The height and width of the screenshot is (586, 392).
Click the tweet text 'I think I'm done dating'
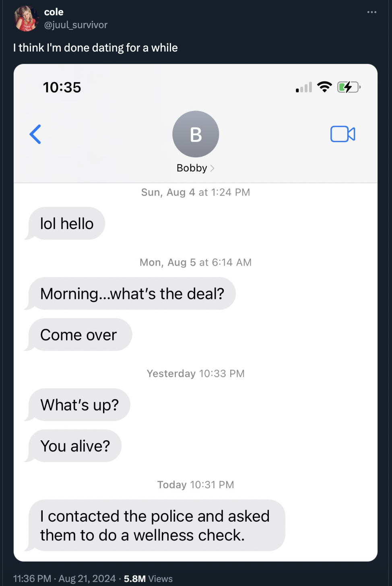(x=68, y=47)
